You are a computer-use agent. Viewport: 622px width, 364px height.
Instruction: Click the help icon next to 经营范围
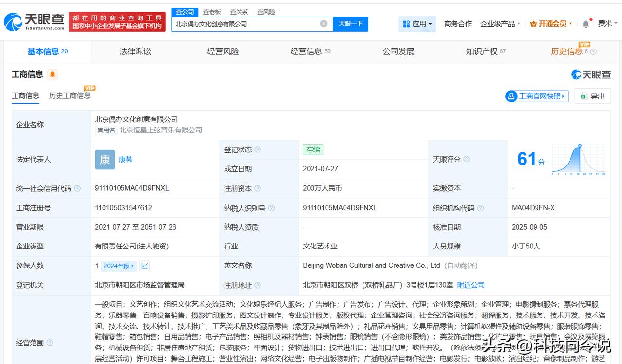50,343
